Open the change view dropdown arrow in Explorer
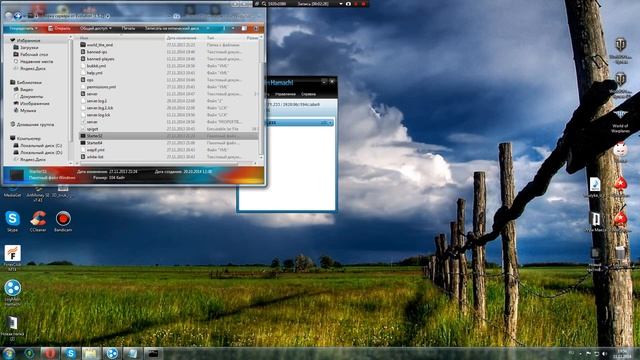Image resolution: width=640 pixels, height=360 pixels. pyautogui.click(x=233, y=29)
